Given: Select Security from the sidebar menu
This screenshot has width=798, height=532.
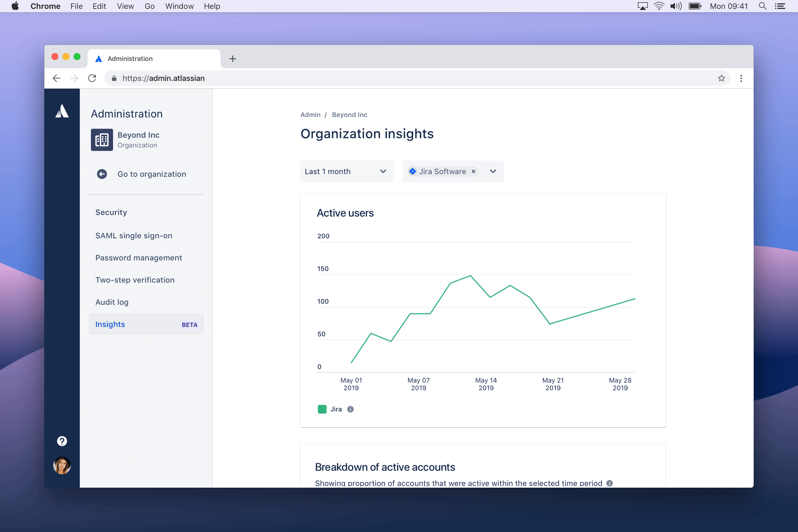Looking at the screenshot, I should click(112, 213).
